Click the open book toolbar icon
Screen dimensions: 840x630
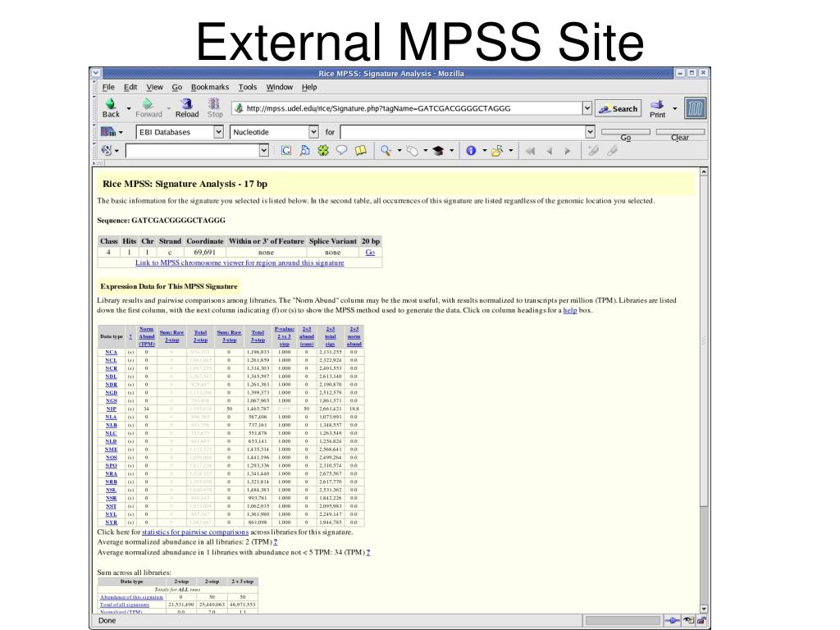coord(361,151)
